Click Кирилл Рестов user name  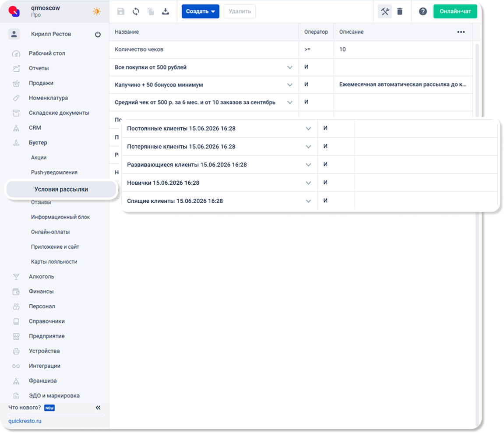point(51,34)
